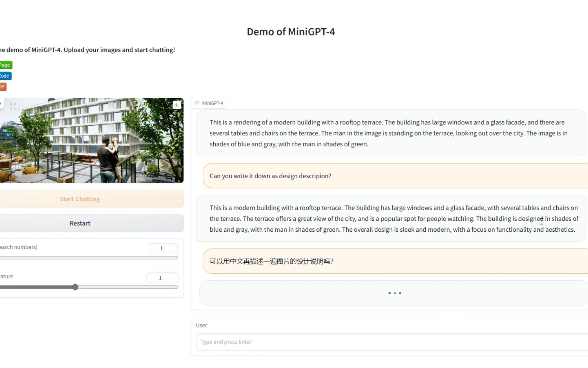Click the MiniGPT-4 chat label icon

click(197, 103)
